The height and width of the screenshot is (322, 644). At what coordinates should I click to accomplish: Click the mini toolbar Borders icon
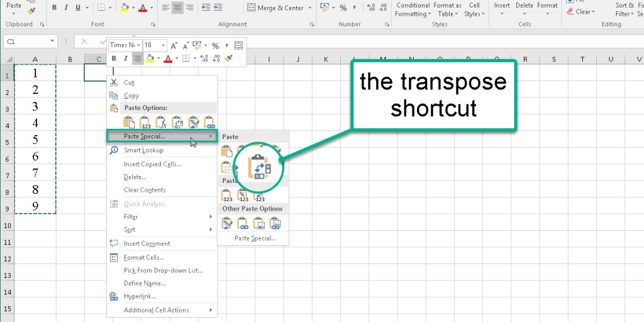tap(186, 58)
